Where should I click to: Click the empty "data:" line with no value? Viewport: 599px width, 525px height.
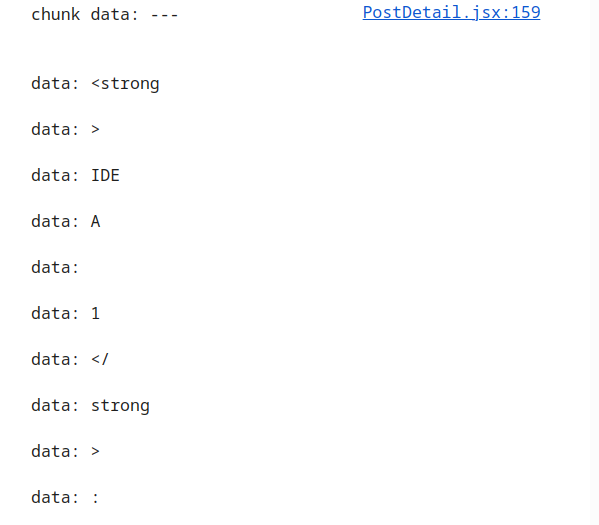click(x=55, y=267)
